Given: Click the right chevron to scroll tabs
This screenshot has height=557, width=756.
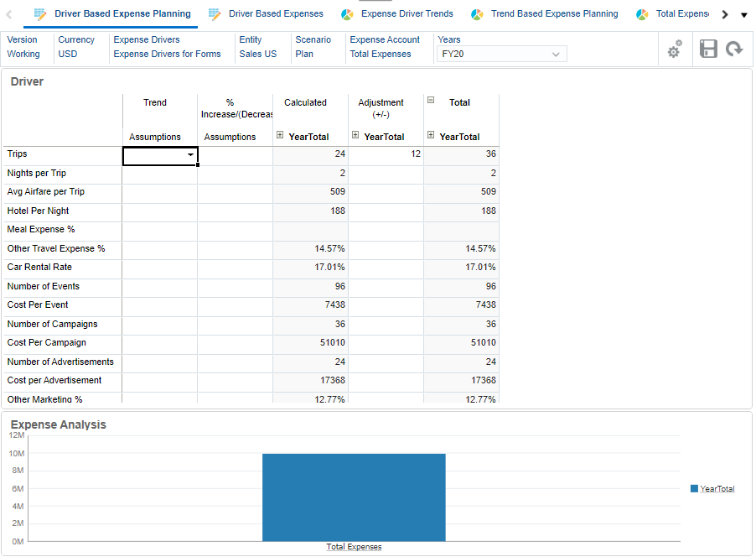Looking at the screenshot, I should point(724,13).
